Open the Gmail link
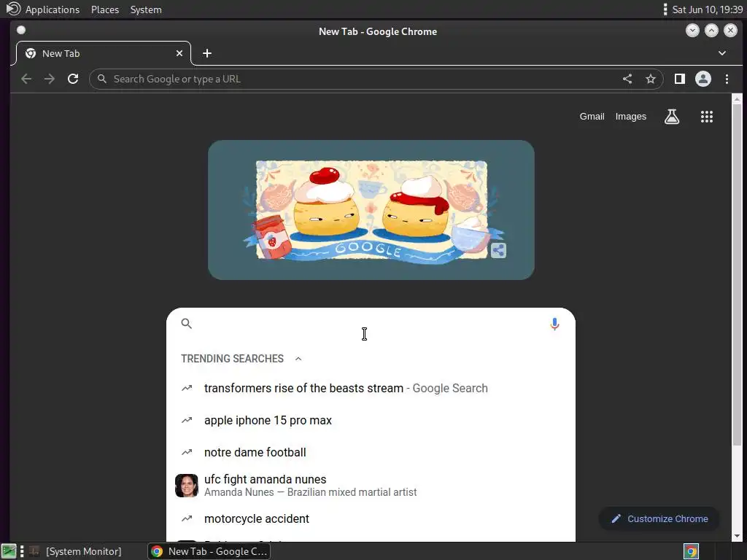Image resolution: width=747 pixels, height=560 pixels. pos(592,117)
